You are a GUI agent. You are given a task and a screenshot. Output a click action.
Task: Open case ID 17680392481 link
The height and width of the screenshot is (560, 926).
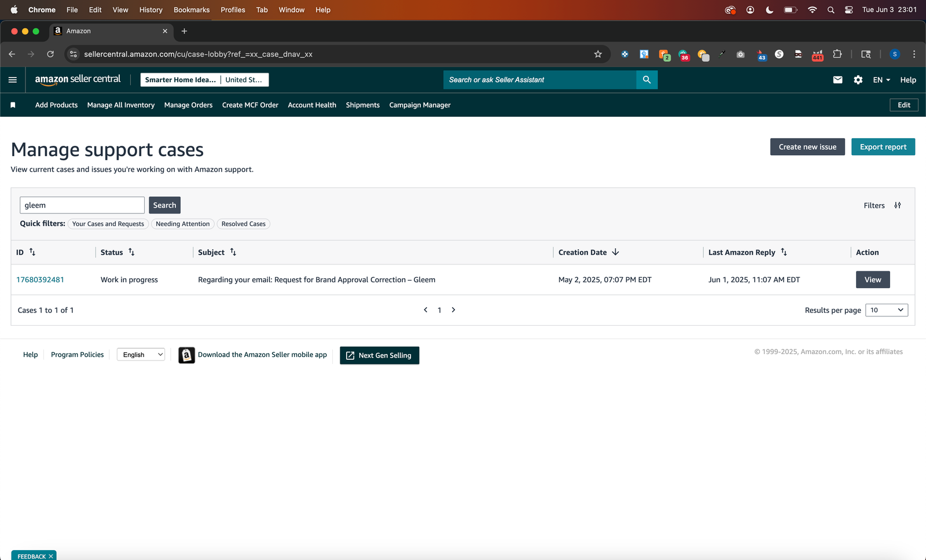tap(40, 280)
